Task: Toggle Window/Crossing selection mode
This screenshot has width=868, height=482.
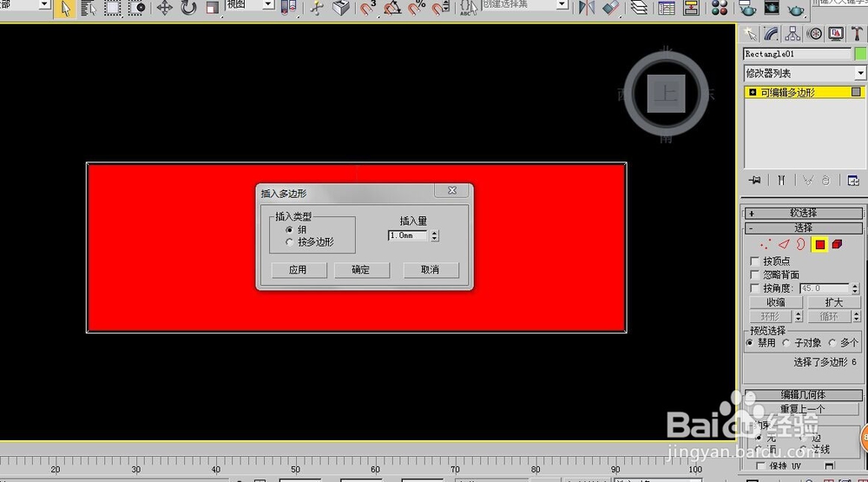Action: click(137, 9)
